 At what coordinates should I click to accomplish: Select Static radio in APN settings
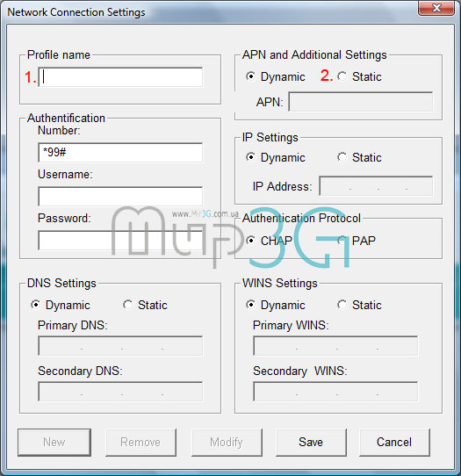342,76
